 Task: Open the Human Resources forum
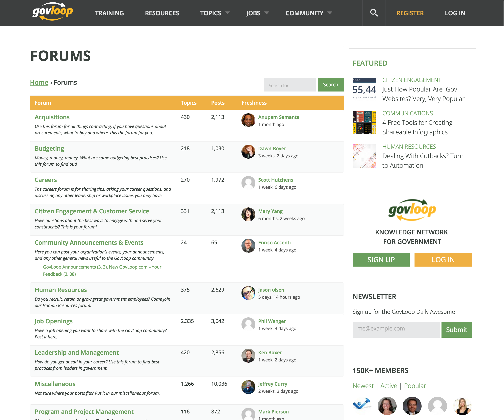point(61,290)
